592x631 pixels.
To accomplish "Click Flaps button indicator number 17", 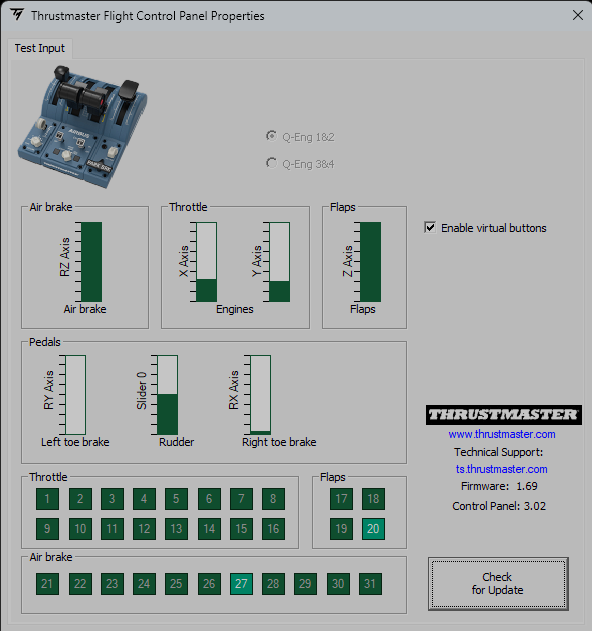I will point(341,499).
